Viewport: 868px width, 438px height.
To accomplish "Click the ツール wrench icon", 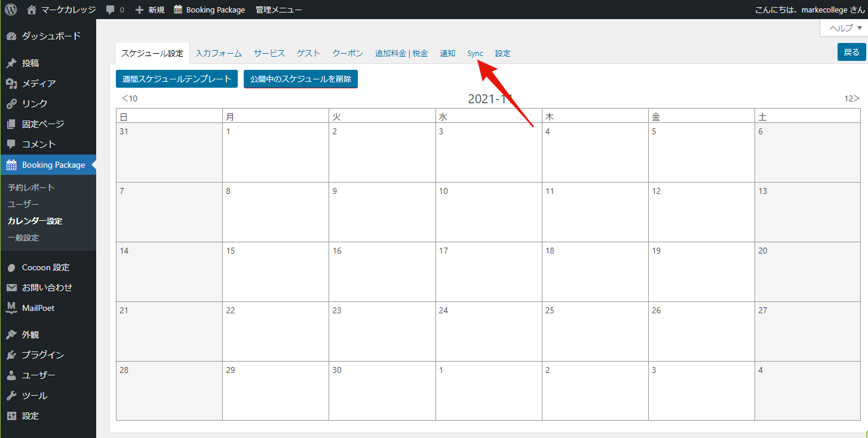I will tap(11, 396).
